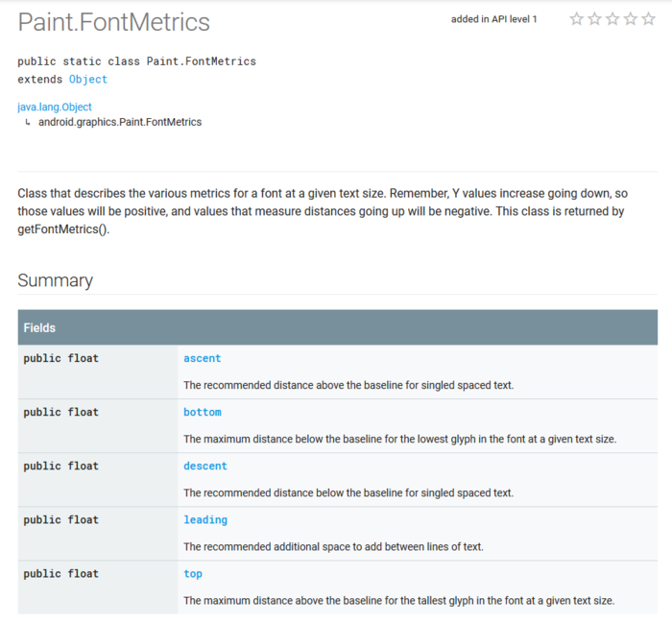The width and height of the screenshot is (672, 623).
Task: Navigate to the top field
Action: coord(193,573)
